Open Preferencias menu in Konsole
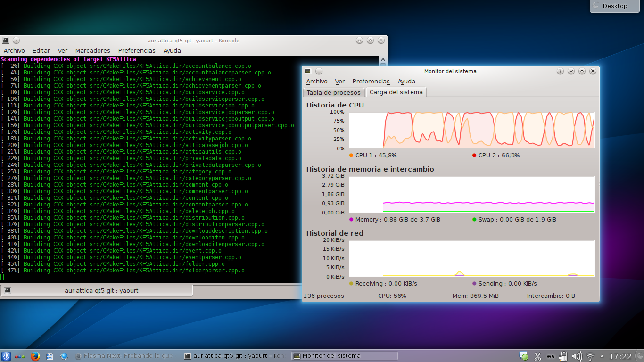 [x=137, y=50]
